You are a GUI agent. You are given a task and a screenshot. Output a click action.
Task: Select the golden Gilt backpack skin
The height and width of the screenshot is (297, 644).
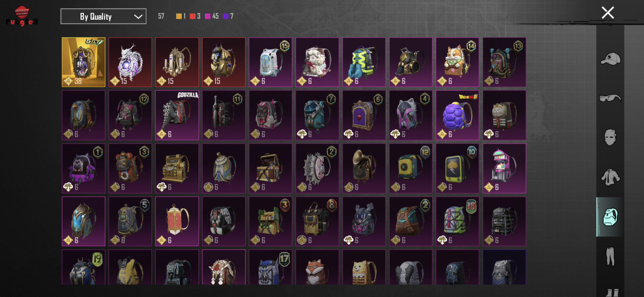[x=84, y=62]
